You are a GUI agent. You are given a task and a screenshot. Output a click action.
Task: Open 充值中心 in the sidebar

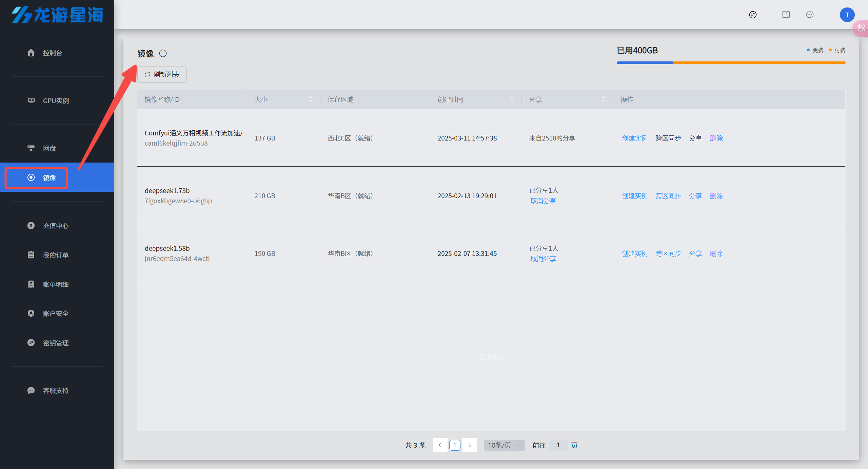point(56,226)
